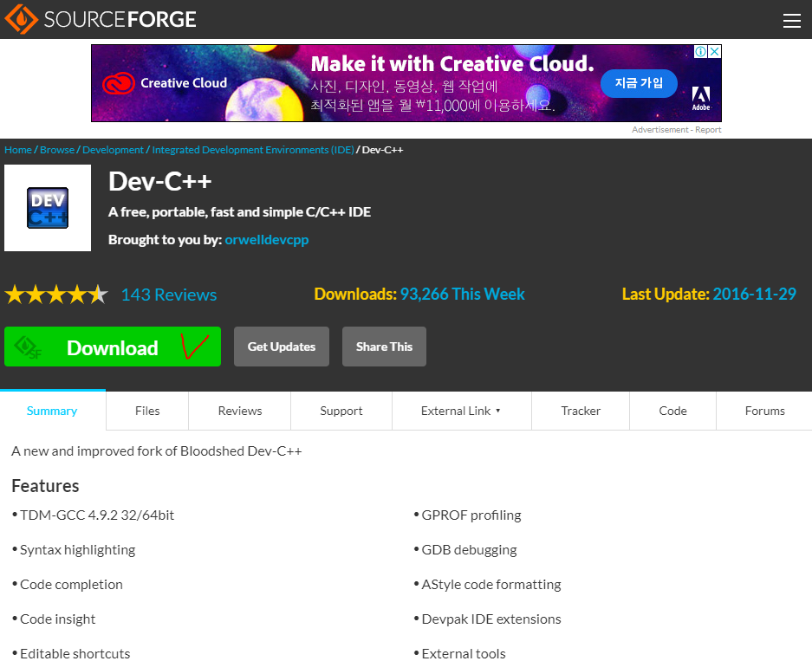Click the 'External tools' feature text
Viewport: 812px width, 661px height.
click(x=464, y=654)
